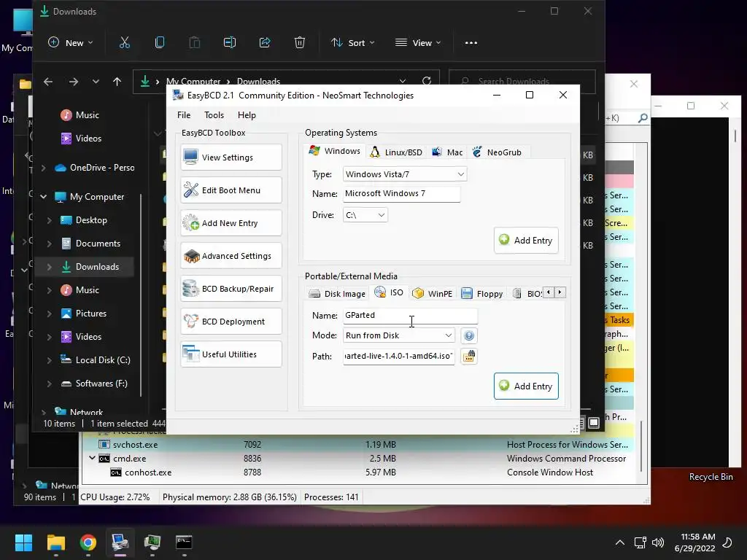This screenshot has height=560, width=747.
Task: Click the Share icon in Downloads toolbar
Action: [x=265, y=43]
